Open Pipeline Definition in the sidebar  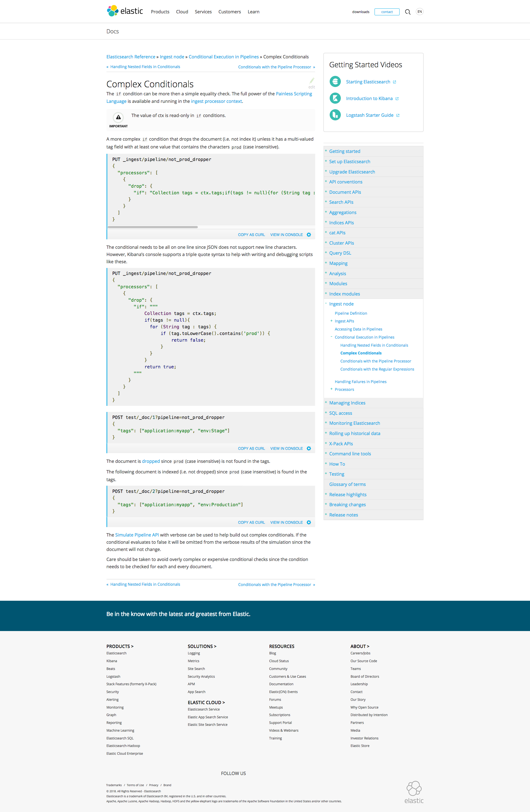351,313
